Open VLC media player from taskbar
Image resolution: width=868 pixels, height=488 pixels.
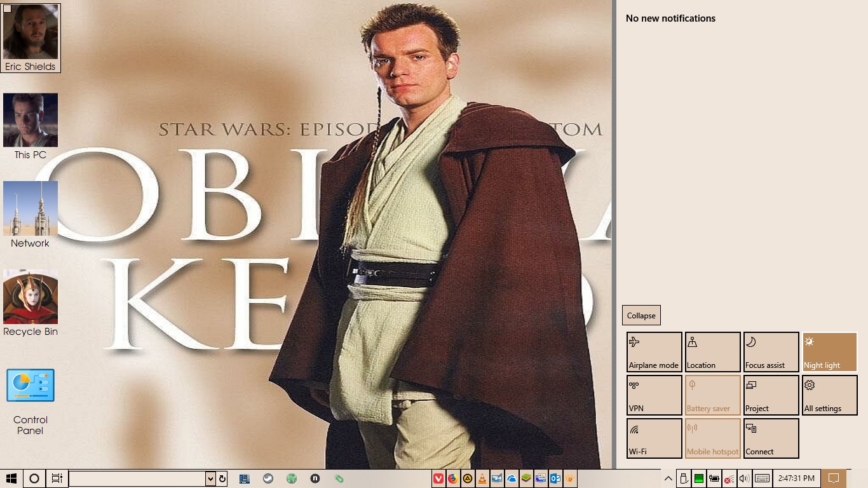point(482,478)
